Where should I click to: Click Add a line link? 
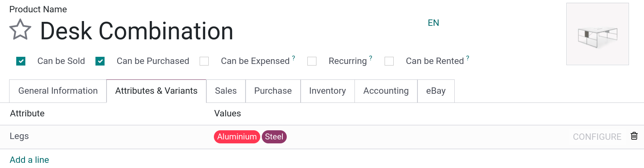pyautogui.click(x=29, y=160)
